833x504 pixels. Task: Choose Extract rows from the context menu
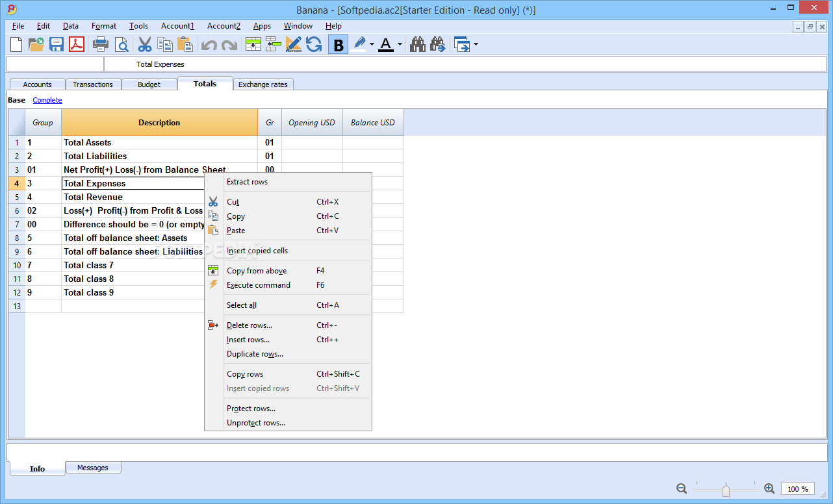288,182
